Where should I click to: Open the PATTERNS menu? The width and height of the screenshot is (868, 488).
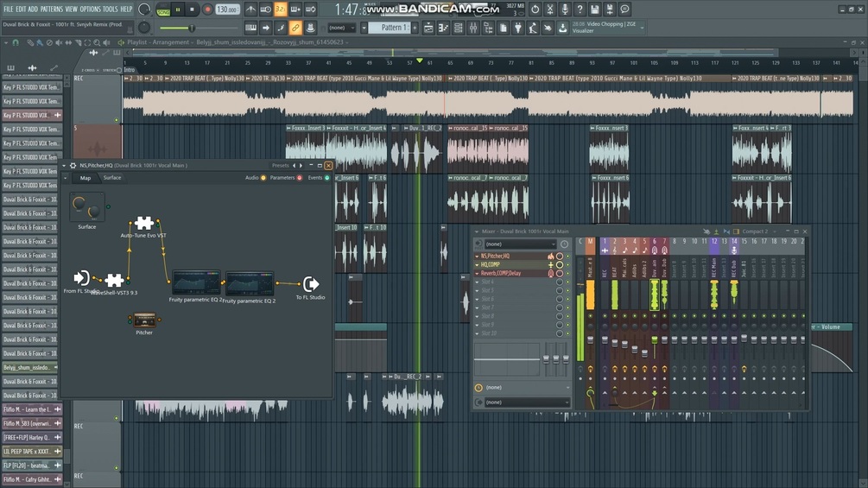pyautogui.click(x=52, y=9)
